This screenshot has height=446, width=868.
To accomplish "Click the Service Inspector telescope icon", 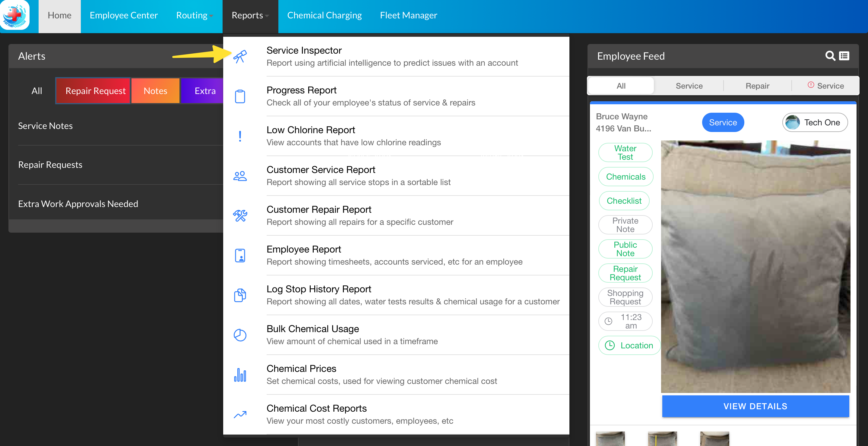I will pyautogui.click(x=240, y=57).
